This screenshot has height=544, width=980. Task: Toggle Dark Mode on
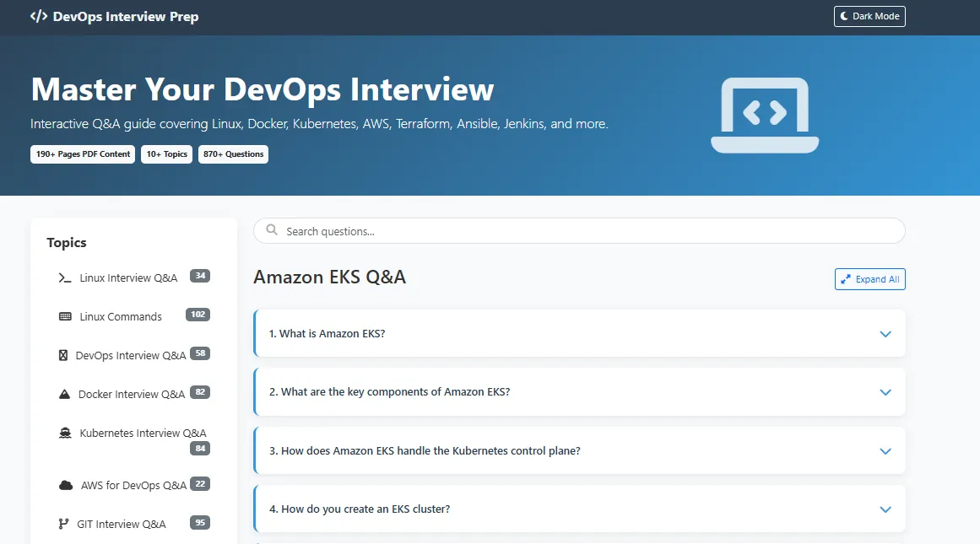[869, 17]
